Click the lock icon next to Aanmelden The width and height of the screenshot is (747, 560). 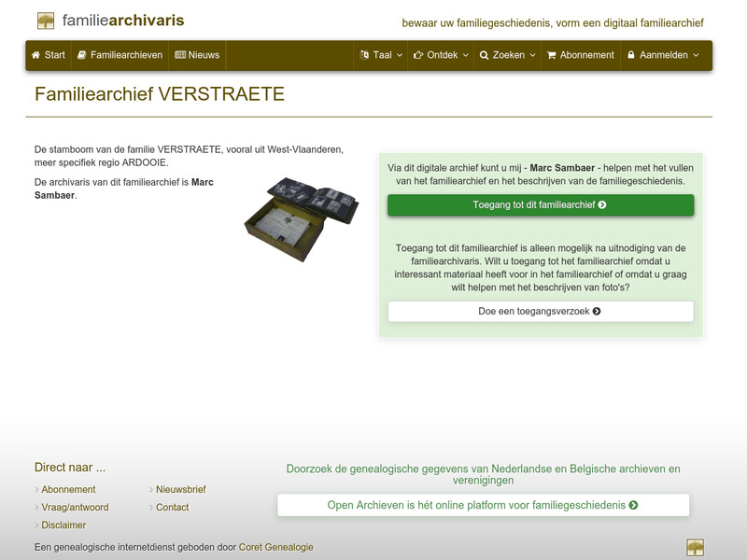click(633, 55)
